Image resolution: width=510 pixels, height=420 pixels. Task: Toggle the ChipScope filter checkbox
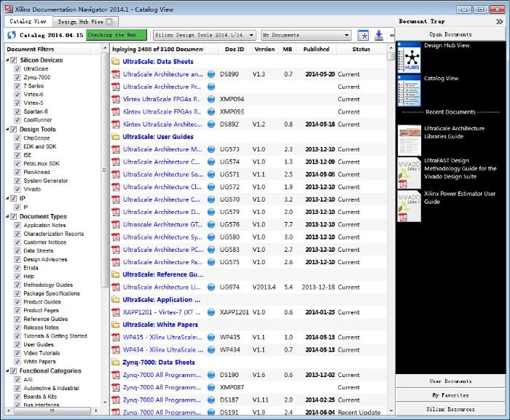click(x=17, y=138)
